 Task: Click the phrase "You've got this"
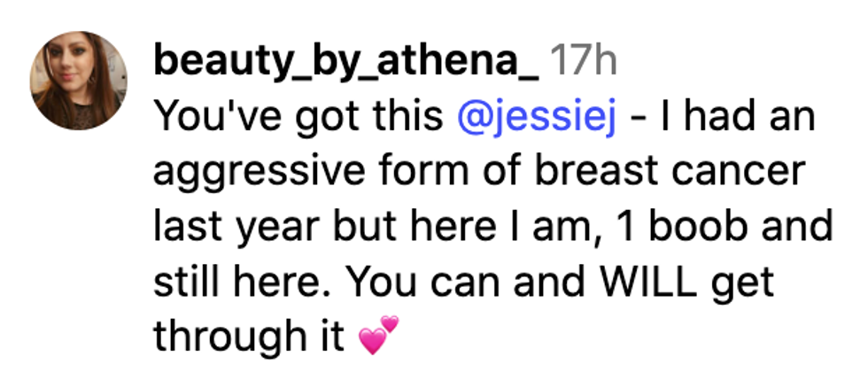point(298,116)
